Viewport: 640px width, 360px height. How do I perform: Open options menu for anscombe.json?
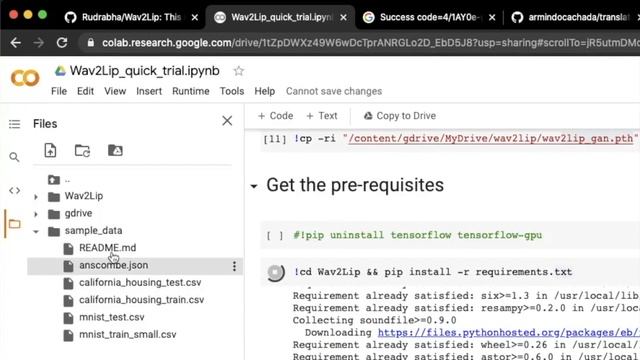(x=234, y=266)
